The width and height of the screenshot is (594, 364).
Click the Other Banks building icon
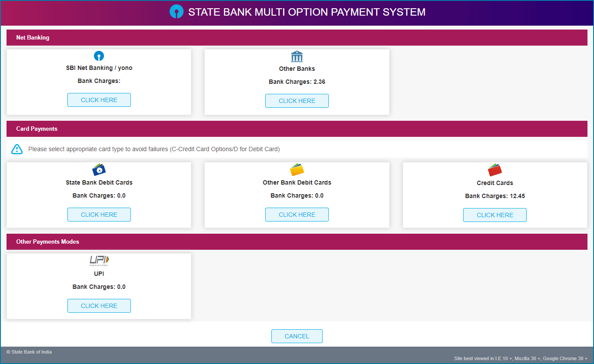pyautogui.click(x=297, y=56)
